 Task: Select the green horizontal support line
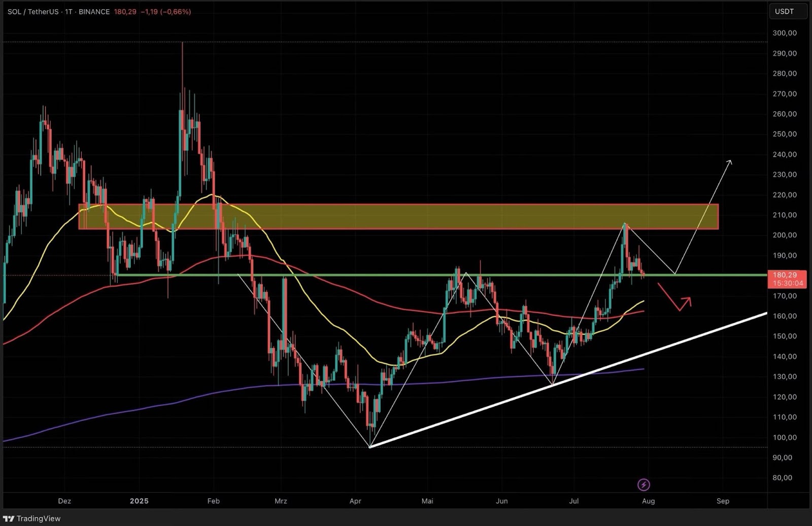pos(355,275)
